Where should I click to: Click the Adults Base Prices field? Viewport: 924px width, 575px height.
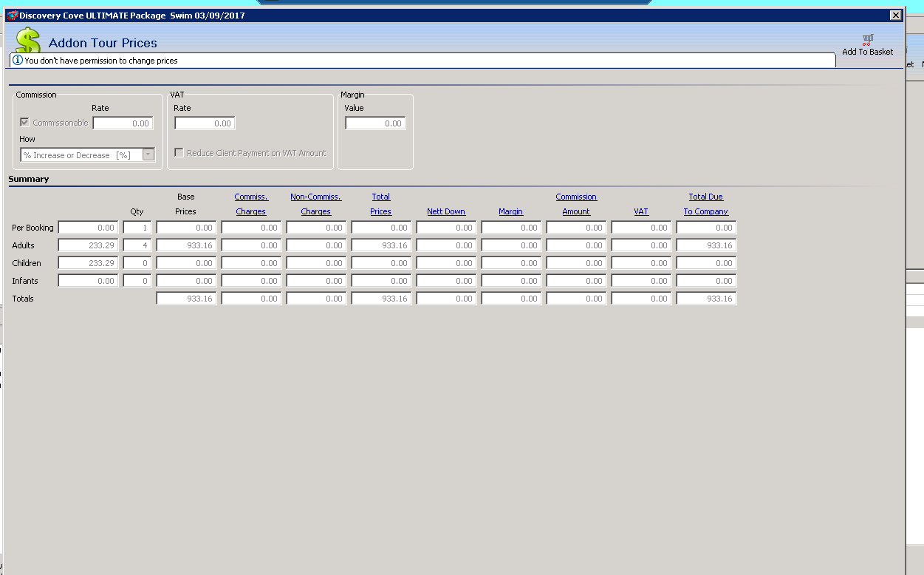click(186, 245)
